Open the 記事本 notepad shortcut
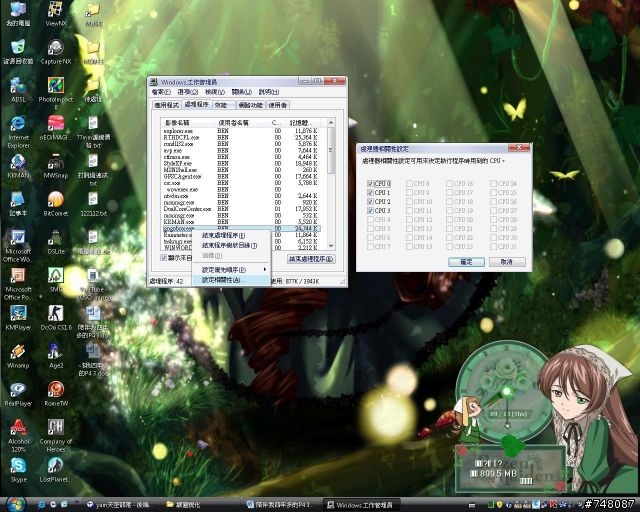Viewport: 640px width, 512px height. [x=18, y=203]
